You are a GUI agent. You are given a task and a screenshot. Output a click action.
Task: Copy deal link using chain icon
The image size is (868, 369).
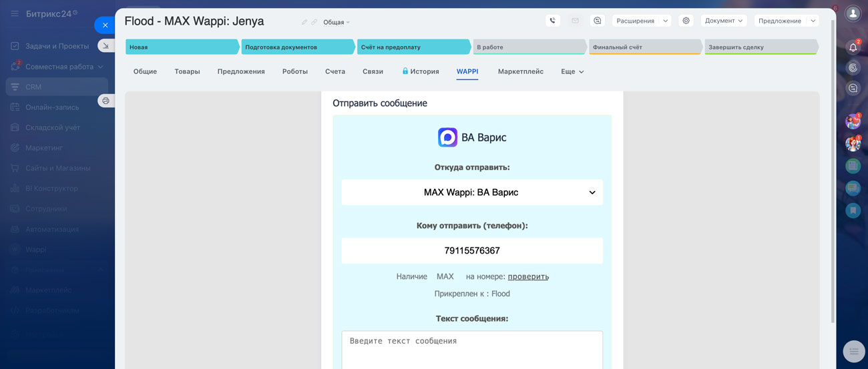(314, 22)
